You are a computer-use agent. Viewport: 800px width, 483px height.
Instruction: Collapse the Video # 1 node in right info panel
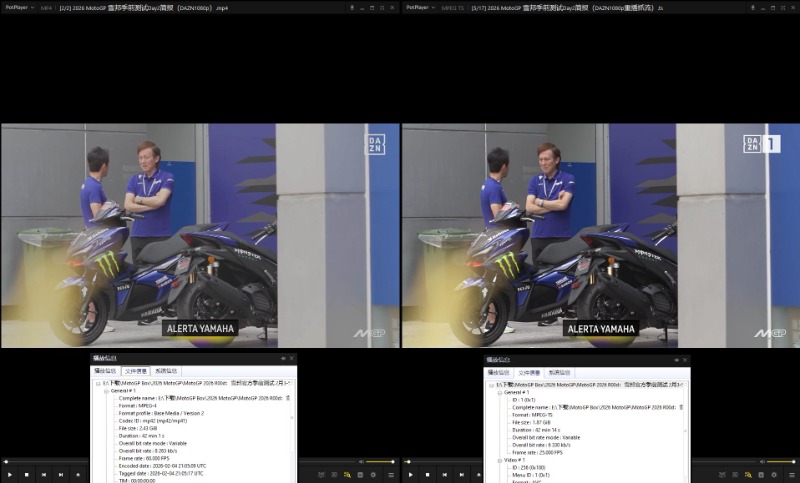point(498,460)
